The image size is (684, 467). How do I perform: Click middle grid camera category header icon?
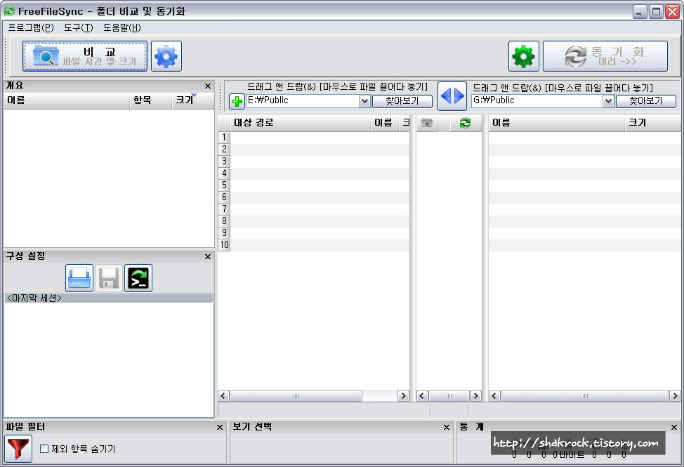427,123
